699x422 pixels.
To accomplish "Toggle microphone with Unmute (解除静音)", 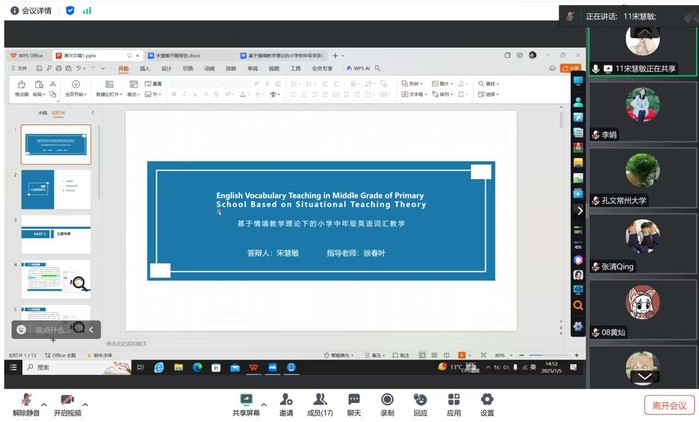I will click(25, 402).
